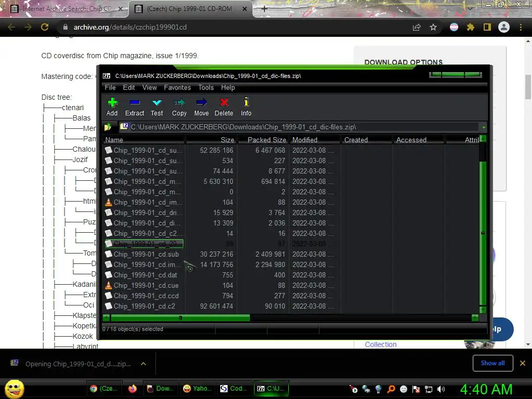Image resolution: width=532 pixels, height=399 pixels.
Task: Open the File menu in 7-Zip
Action: click(x=110, y=87)
